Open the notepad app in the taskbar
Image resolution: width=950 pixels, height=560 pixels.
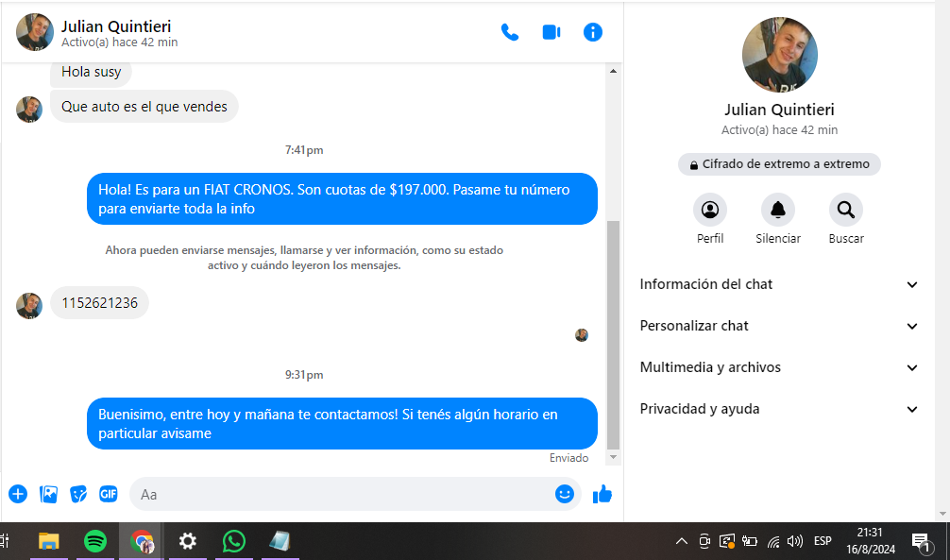[x=280, y=541]
